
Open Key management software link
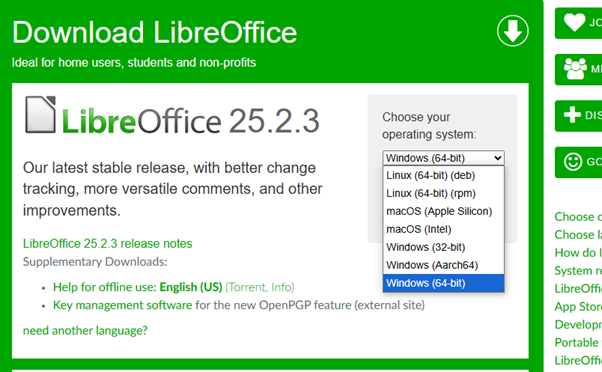[122, 305]
